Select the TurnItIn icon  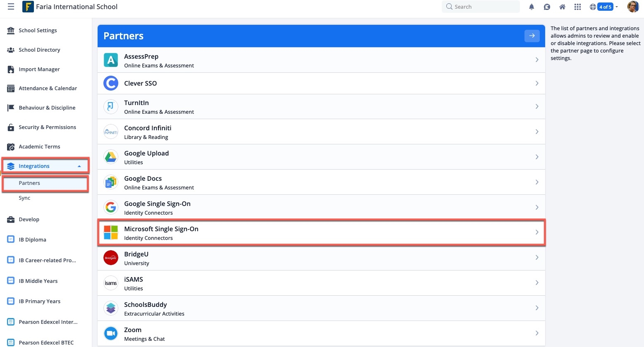coord(110,106)
